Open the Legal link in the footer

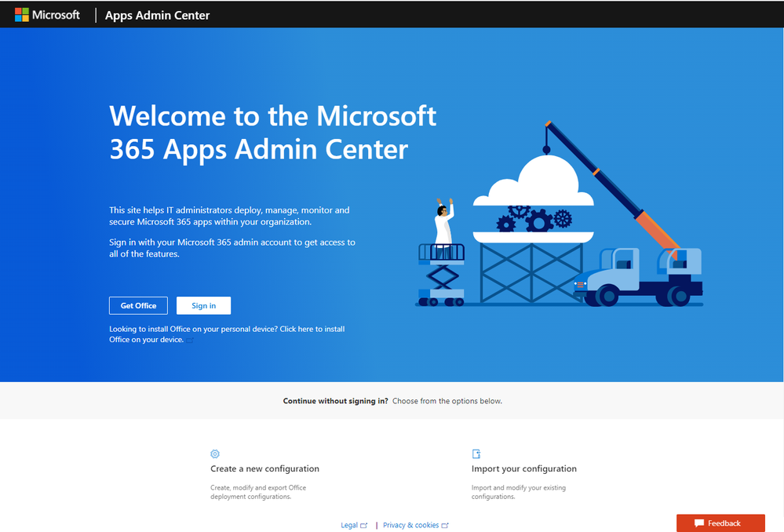(x=349, y=525)
